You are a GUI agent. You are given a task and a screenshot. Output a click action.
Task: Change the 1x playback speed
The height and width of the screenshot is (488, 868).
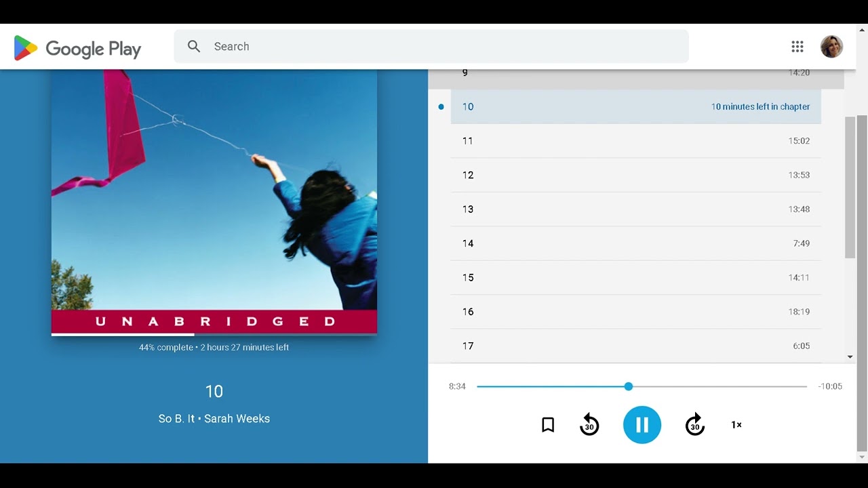point(736,425)
